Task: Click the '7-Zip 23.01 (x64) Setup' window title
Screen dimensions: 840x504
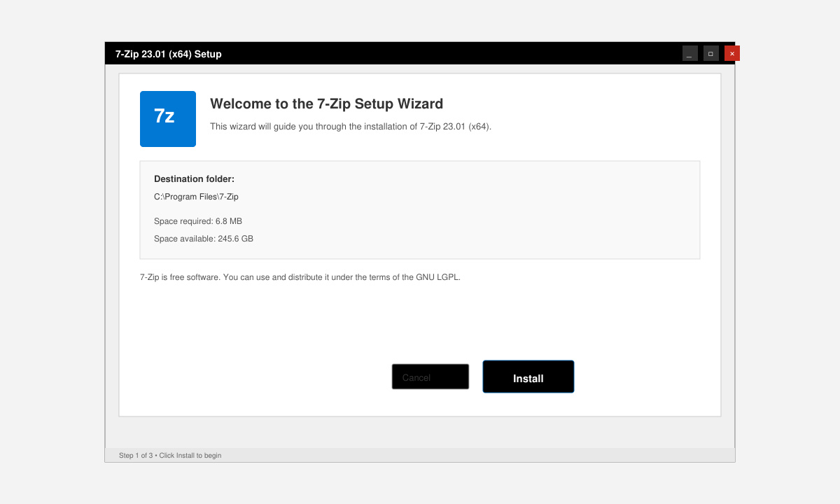Action: point(169,54)
